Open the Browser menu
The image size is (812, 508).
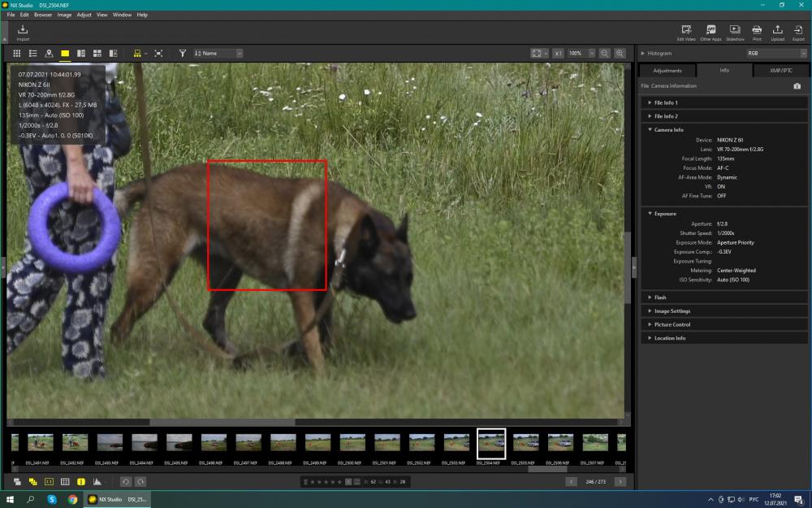(43, 15)
